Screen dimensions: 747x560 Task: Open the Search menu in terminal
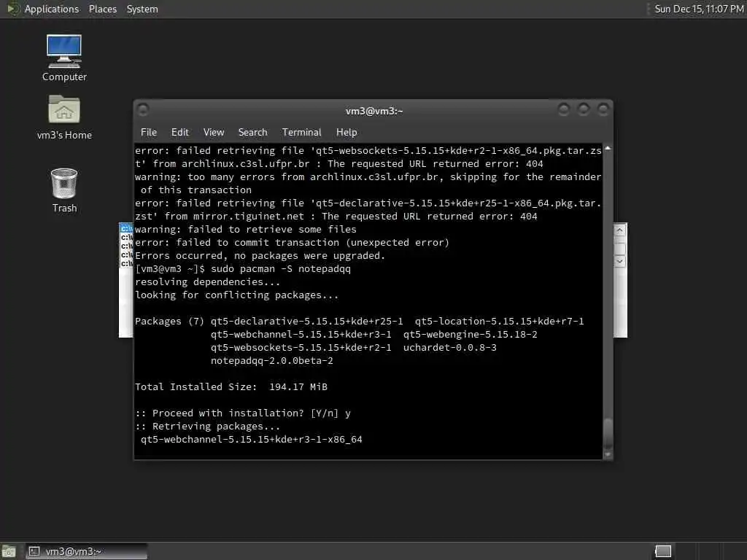coord(252,133)
